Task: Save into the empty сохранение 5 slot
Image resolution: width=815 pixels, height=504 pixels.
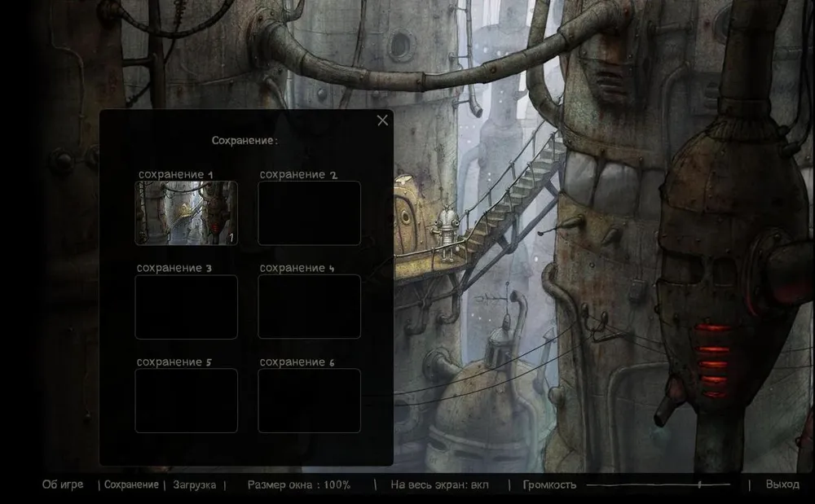Action: click(x=186, y=401)
